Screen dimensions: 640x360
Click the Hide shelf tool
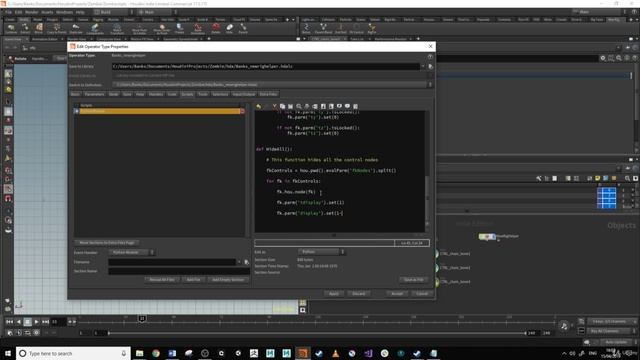(x=229, y=29)
